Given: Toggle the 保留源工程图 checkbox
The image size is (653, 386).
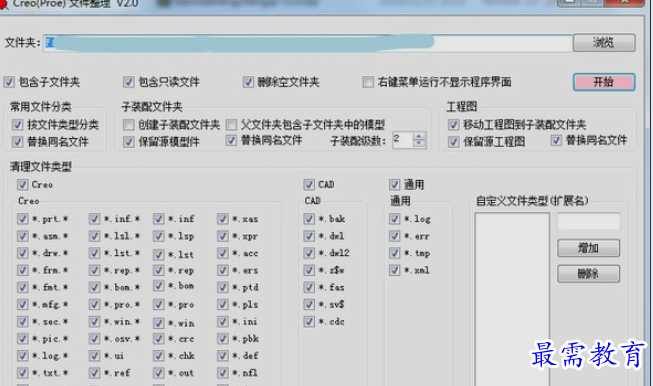Looking at the screenshot, I should tap(454, 142).
